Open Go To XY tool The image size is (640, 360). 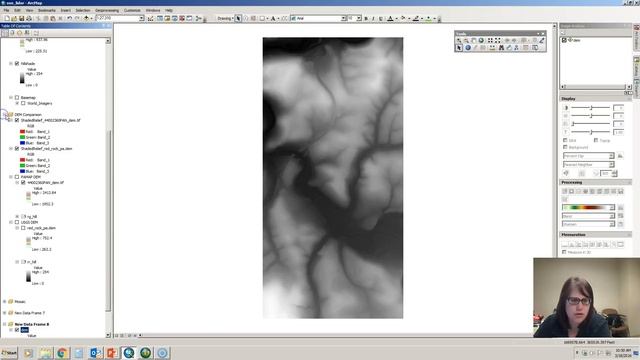[516, 48]
